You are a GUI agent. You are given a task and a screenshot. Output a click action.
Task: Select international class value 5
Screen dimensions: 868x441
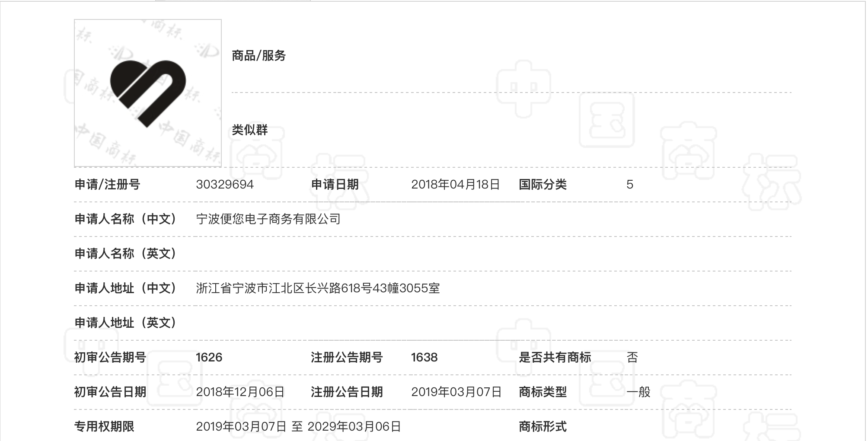coord(630,185)
